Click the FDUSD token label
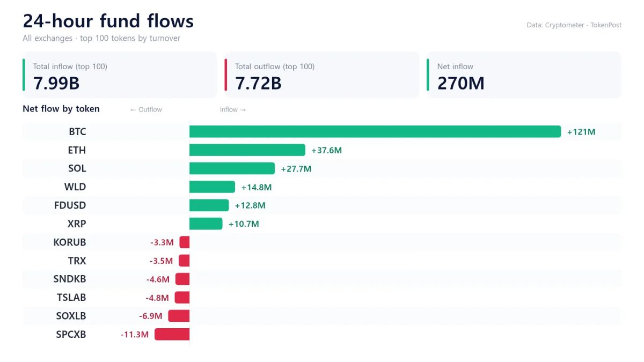This screenshot has width=644, height=362. (x=70, y=205)
